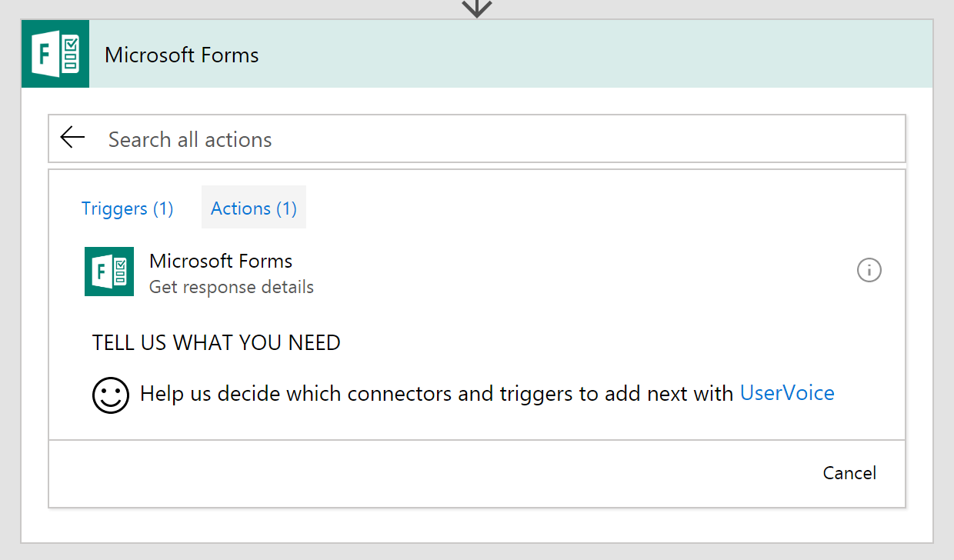Click the TELL US WHAT YOU NEED heading
The width and height of the screenshot is (954, 560).
pyautogui.click(x=216, y=342)
